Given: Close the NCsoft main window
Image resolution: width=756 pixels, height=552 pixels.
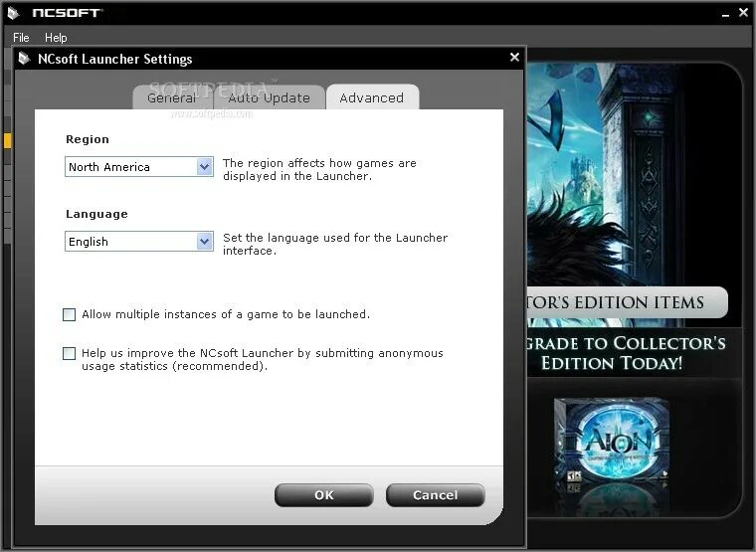Looking at the screenshot, I should (x=743, y=13).
